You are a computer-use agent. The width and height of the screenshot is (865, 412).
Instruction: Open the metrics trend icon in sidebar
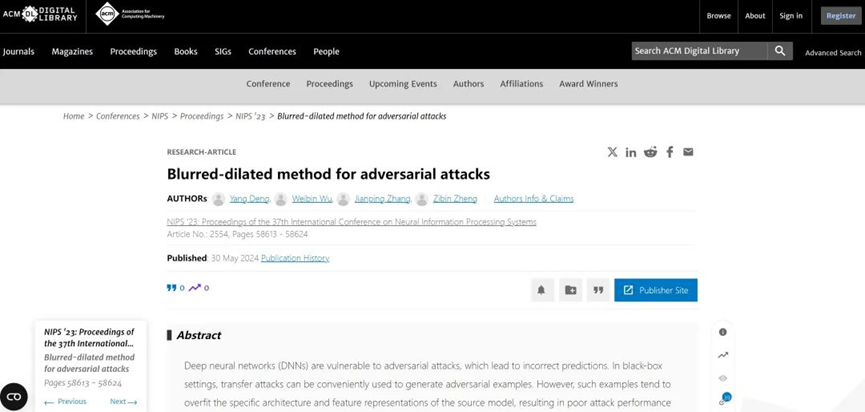(x=723, y=355)
